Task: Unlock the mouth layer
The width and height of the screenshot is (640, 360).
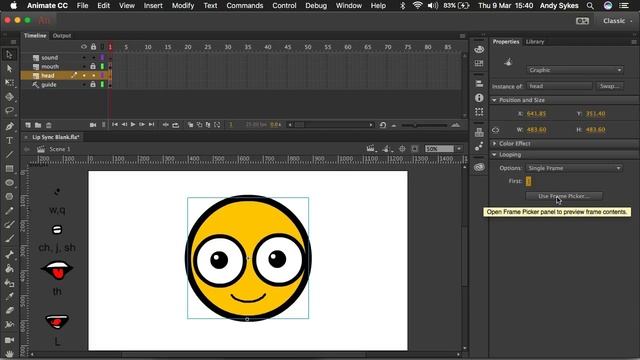Action: 93,66
